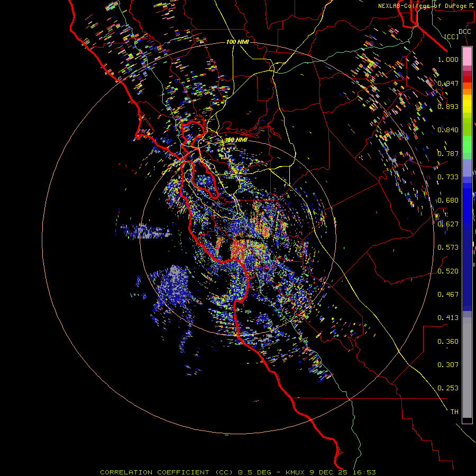Select the gray segment of the color bar

[x=467, y=368]
